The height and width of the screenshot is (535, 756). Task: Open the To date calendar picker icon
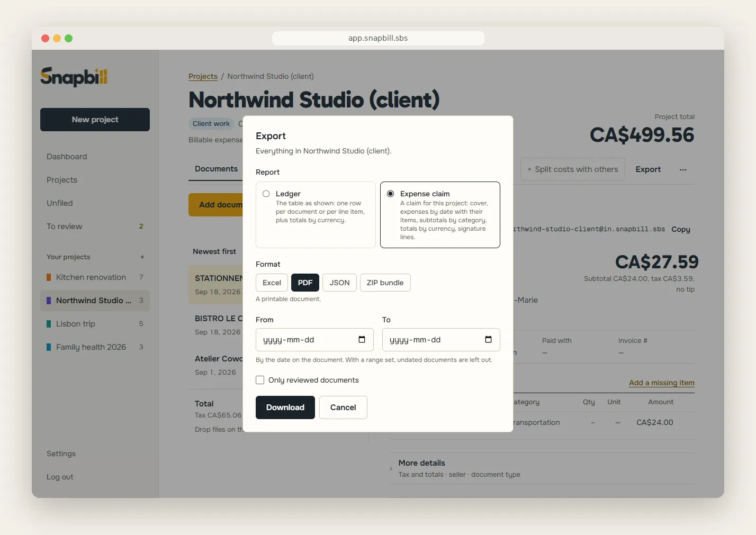(x=488, y=340)
